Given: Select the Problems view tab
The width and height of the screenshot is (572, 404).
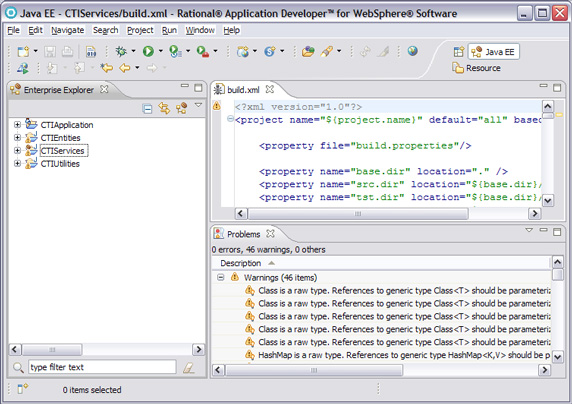Looking at the screenshot, I should [243, 234].
